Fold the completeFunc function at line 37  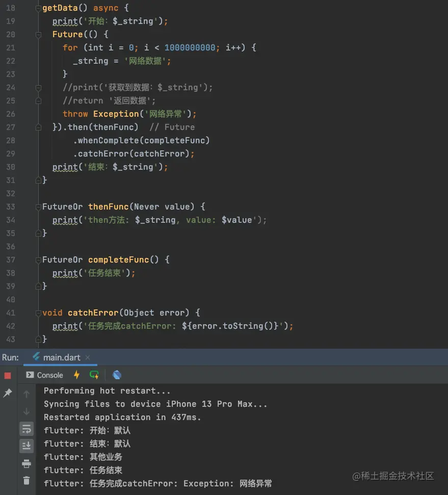[x=38, y=260]
